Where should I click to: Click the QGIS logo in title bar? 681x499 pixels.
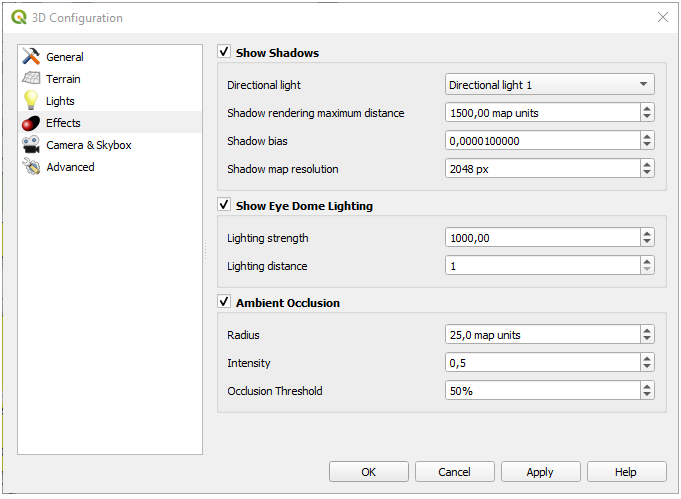(x=19, y=17)
